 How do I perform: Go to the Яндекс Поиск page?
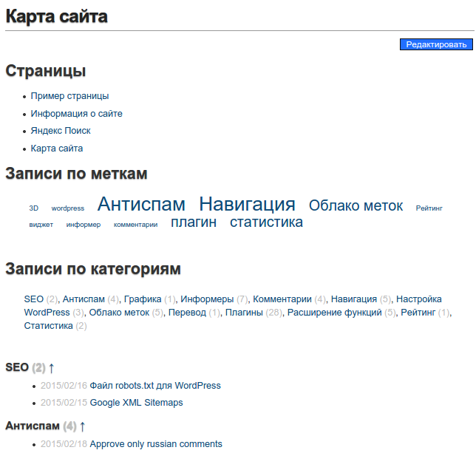coord(61,131)
